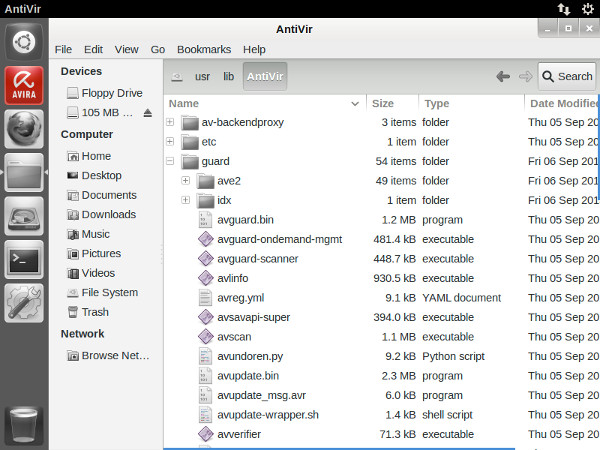Select the ave2 folder icon
Image resolution: width=600 pixels, height=450 pixels.
pyautogui.click(x=205, y=181)
